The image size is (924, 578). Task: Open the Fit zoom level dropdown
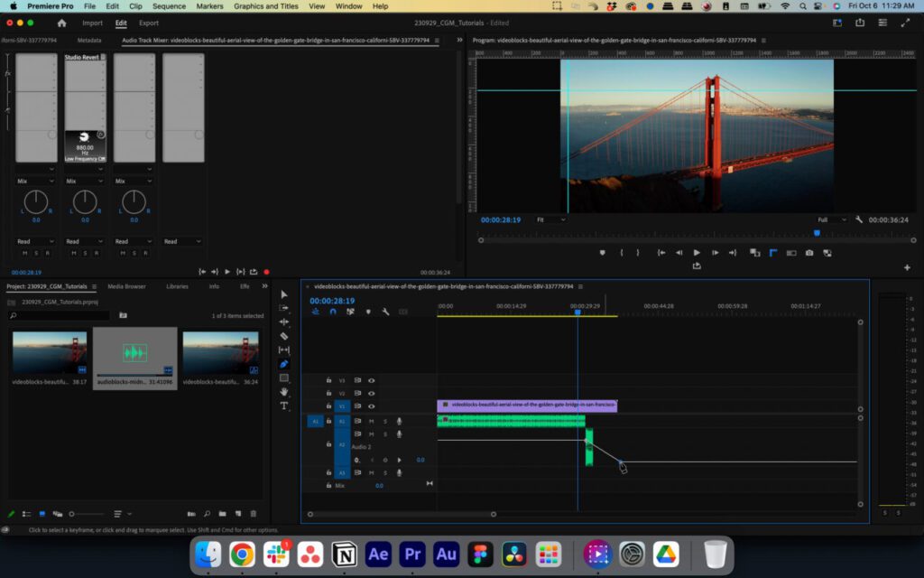(550, 219)
